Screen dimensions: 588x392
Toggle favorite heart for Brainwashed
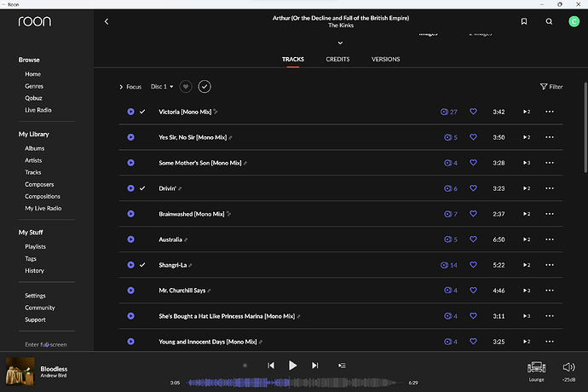[x=473, y=213]
